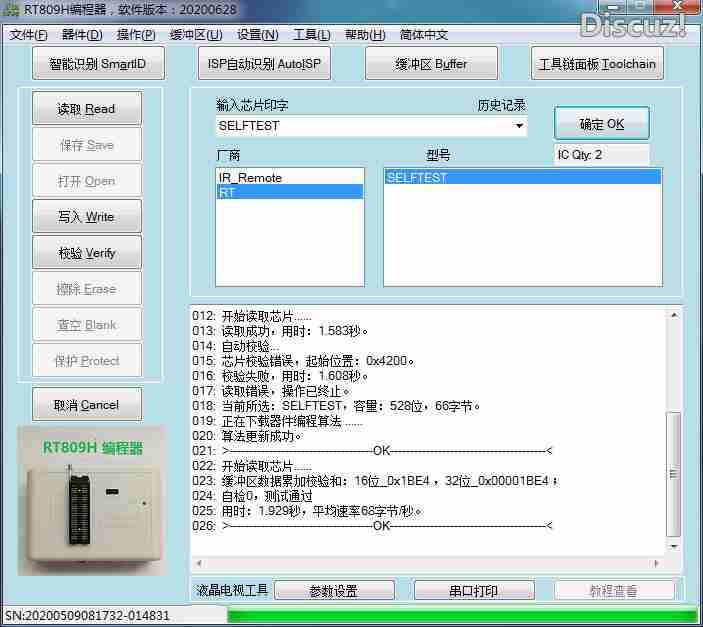Click the RT809H programmer device image
The width and height of the screenshot is (703, 627).
pyautogui.click(x=92, y=501)
